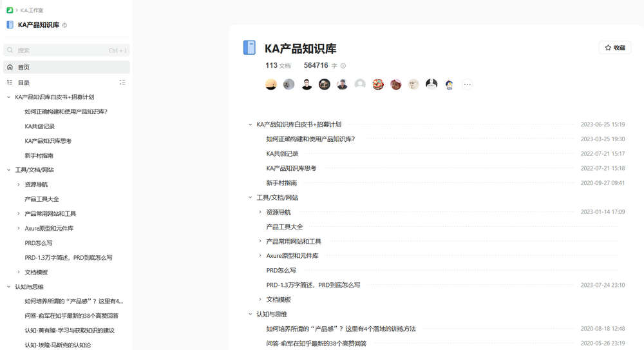Click the star icon in 收藏 button
This screenshot has width=644, height=350.
click(x=608, y=48)
